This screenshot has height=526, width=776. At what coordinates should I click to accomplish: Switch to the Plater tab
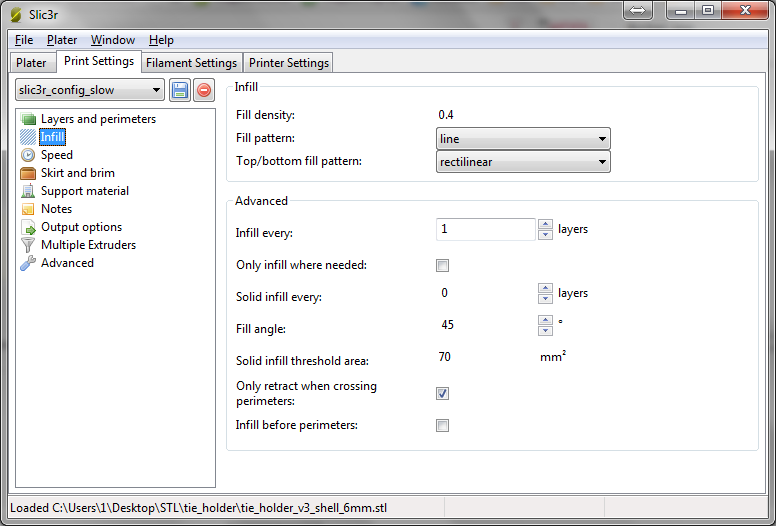coord(31,63)
